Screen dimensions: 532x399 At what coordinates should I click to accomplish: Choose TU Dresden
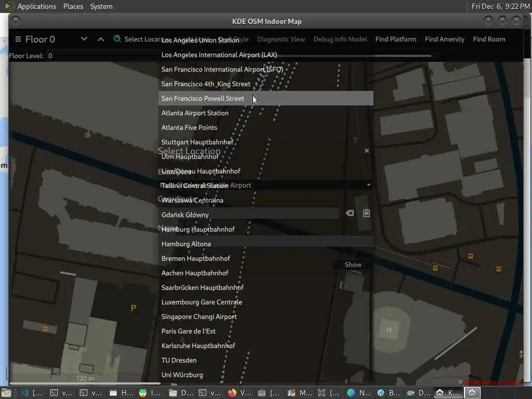click(x=265, y=361)
